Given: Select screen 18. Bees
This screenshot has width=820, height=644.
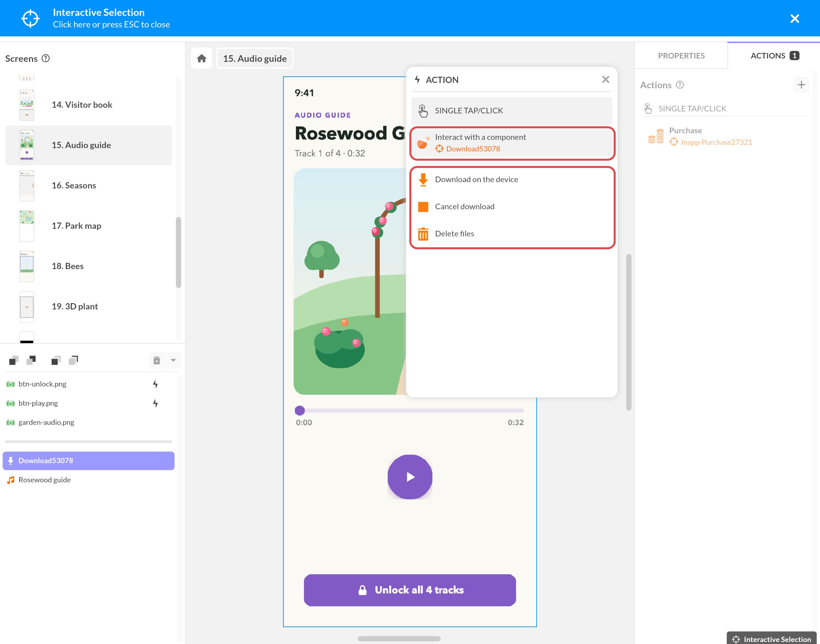Looking at the screenshot, I should coord(89,266).
